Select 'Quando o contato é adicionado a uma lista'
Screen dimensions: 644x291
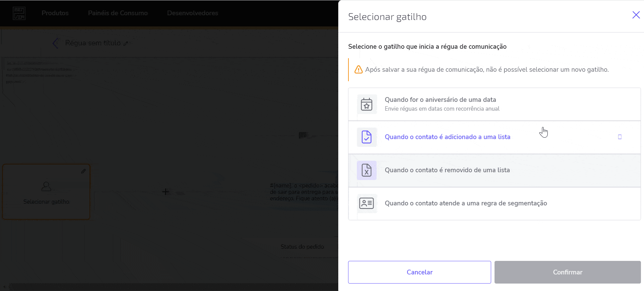(x=494, y=137)
